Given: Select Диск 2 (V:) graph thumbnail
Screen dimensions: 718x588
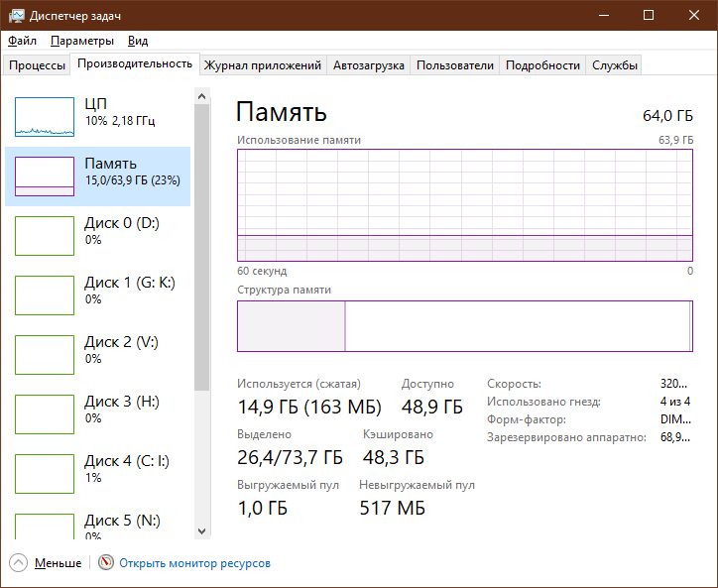Looking at the screenshot, I should pyautogui.click(x=45, y=355).
